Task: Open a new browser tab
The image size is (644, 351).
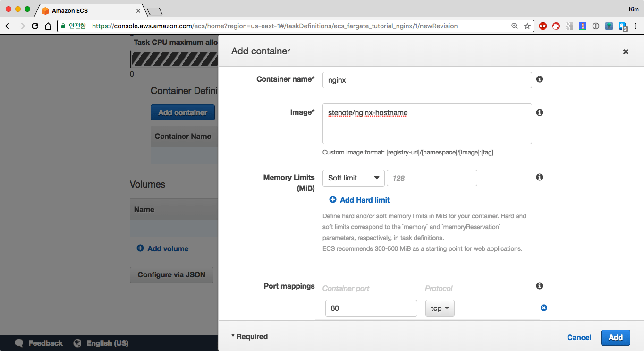Action: click(x=154, y=11)
